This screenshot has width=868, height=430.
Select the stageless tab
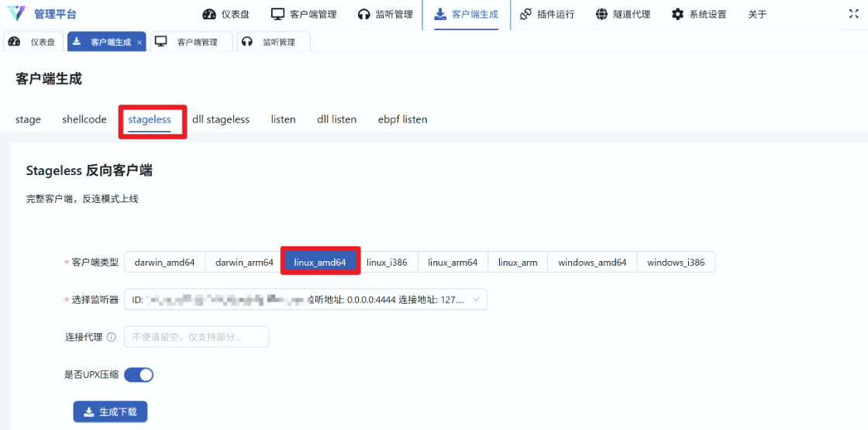point(150,119)
